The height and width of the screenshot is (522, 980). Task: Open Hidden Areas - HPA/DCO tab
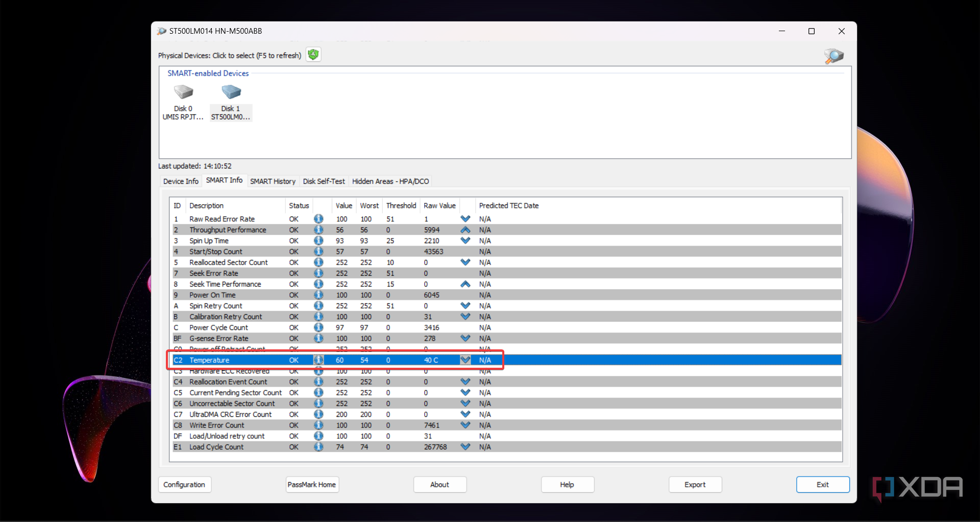(390, 181)
